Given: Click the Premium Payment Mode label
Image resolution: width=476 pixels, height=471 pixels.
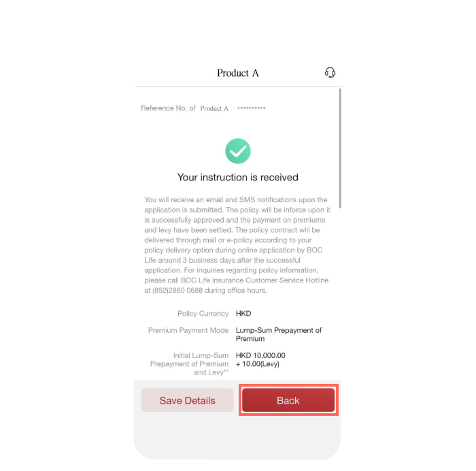Looking at the screenshot, I should (188, 330).
